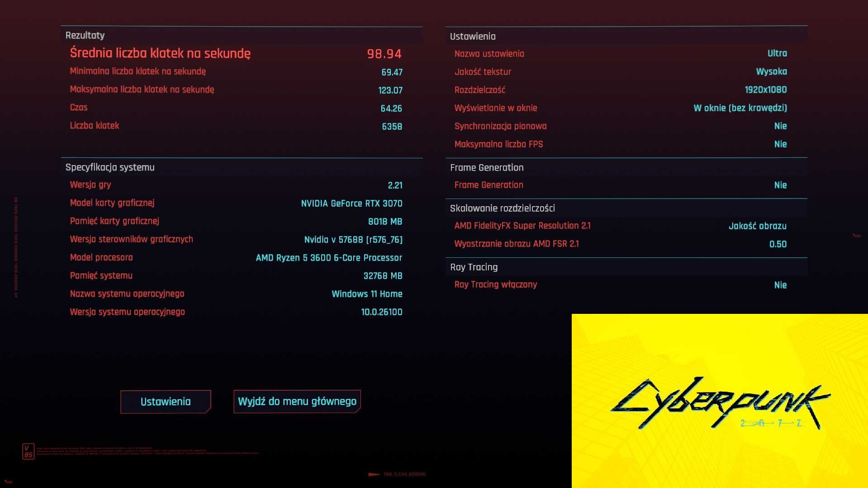This screenshot has width=868, height=488.
Task: Select OS version 10.0.26100
Action: (x=382, y=312)
